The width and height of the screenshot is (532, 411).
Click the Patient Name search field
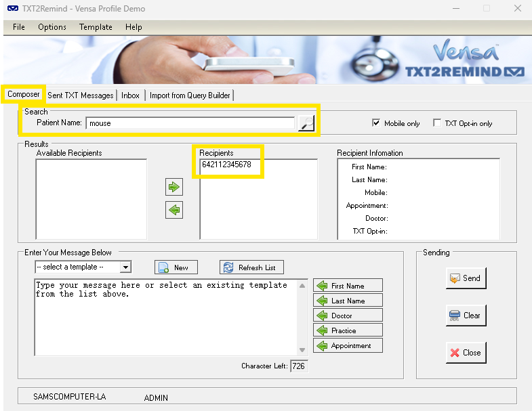(x=190, y=123)
